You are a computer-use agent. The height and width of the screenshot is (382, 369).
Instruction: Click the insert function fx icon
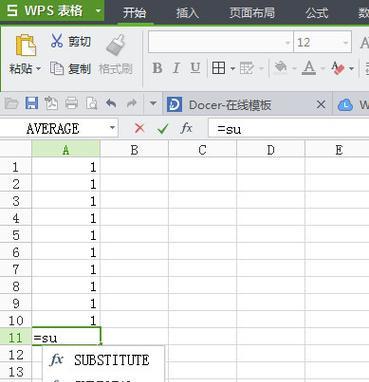click(186, 128)
